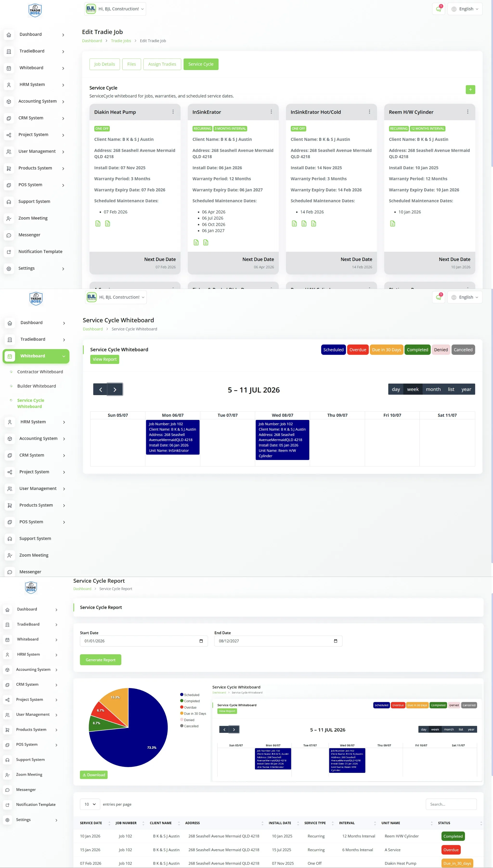The width and height of the screenshot is (493, 868).
Task: Click the View Report button
Action: pyautogui.click(x=105, y=359)
